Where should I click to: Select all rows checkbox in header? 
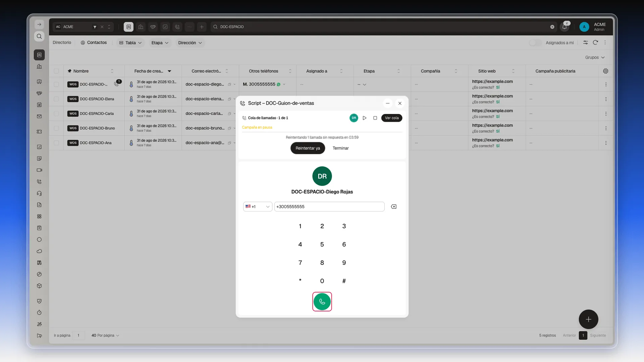click(56, 71)
